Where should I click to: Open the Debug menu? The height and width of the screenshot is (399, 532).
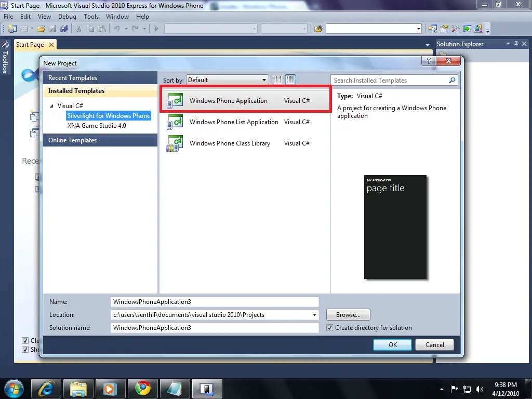tap(67, 16)
